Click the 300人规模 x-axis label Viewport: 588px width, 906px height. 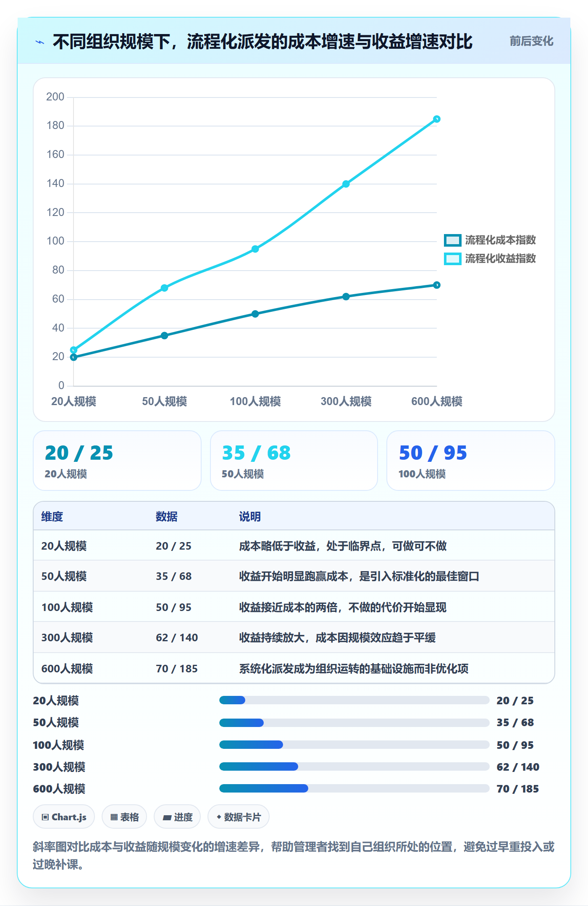click(346, 401)
